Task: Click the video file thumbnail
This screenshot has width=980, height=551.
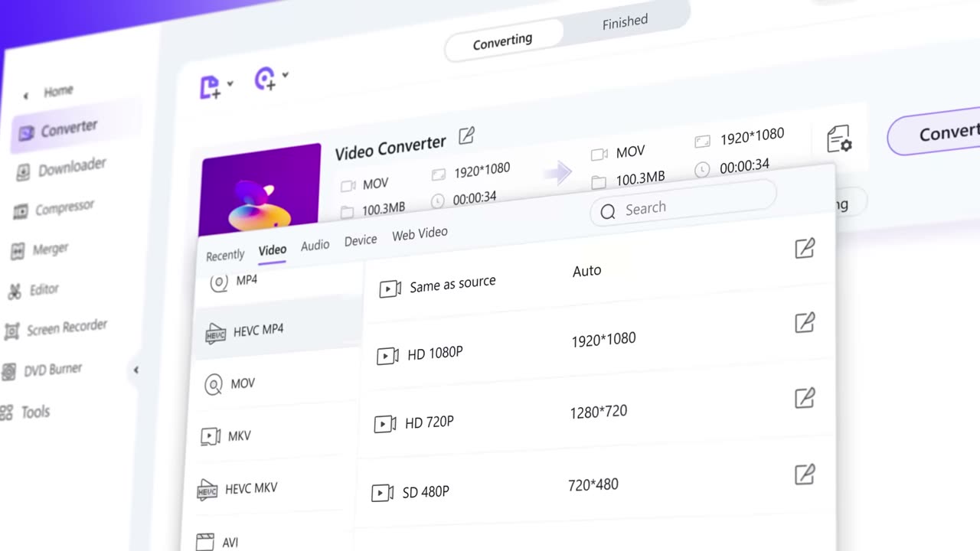Action: click(260, 191)
